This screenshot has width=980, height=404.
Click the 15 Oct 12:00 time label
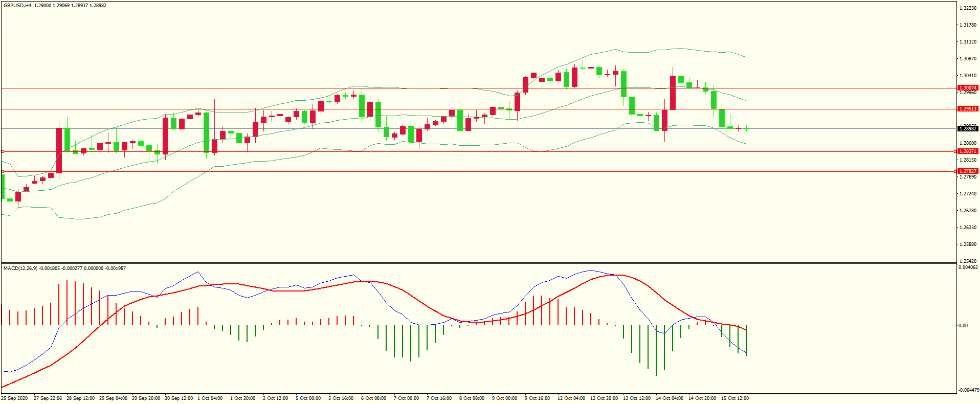pyautogui.click(x=734, y=398)
